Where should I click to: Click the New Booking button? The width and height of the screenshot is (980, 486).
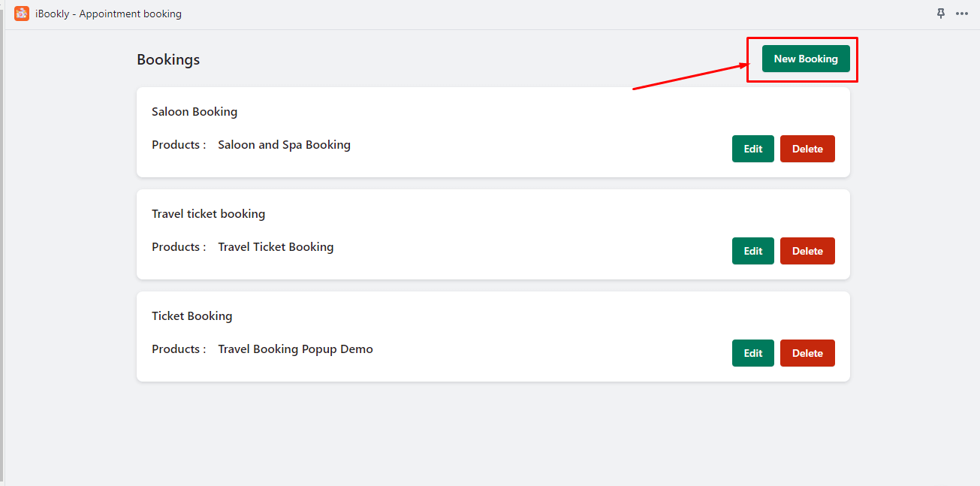click(x=806, y=59)
